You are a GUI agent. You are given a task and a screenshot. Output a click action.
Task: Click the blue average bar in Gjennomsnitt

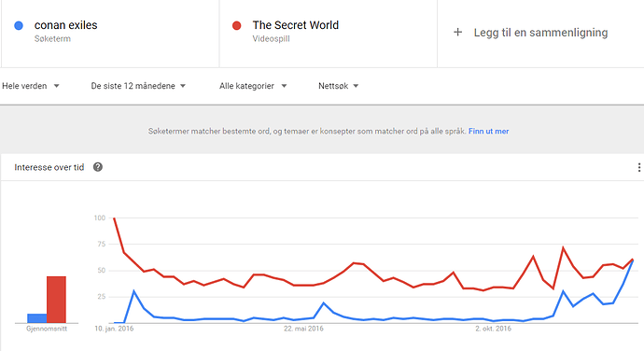pos(37,318)
